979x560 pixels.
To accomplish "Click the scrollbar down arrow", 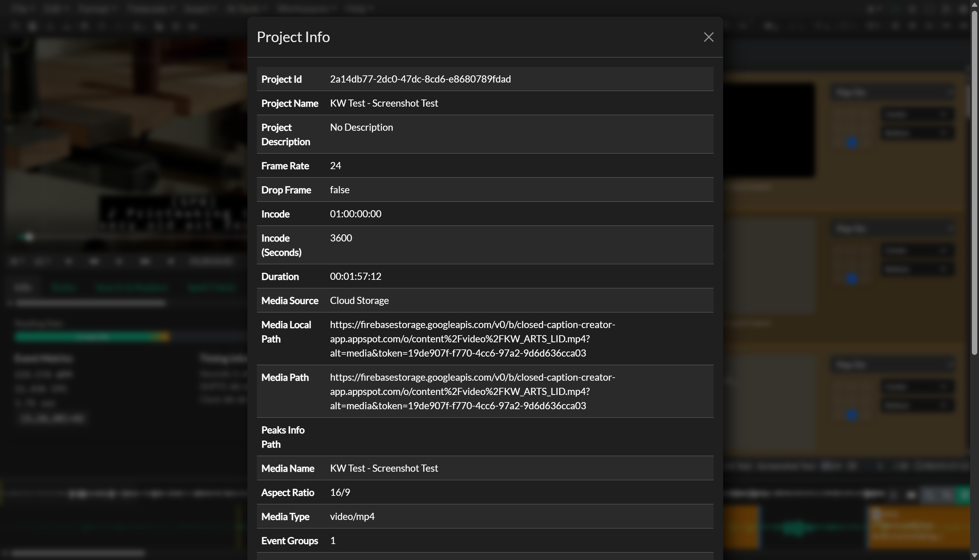I will [x=974, y=555].
